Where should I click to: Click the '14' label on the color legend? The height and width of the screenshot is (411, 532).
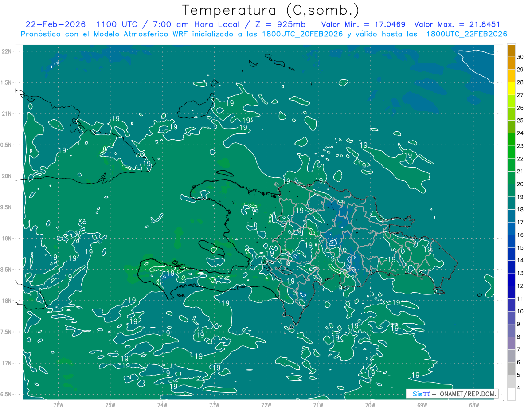520,260
